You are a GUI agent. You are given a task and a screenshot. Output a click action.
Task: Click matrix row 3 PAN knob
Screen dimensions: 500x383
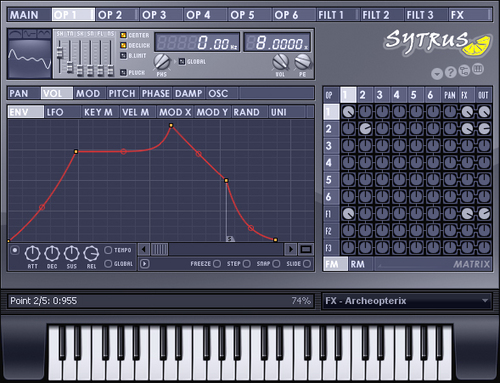pos(450,146)
